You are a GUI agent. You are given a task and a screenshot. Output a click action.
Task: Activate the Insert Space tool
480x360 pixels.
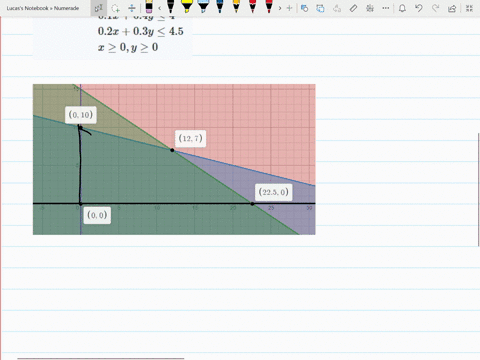pyautogui.click(x=132, y=8)
